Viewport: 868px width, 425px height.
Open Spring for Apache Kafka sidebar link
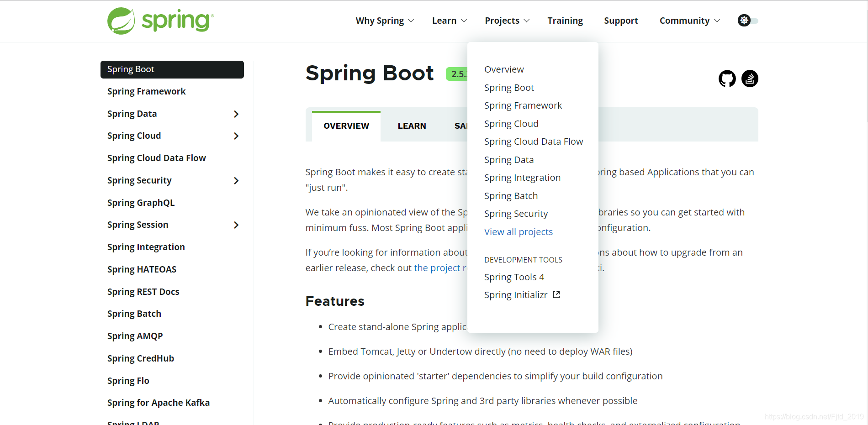click(158, 403)
